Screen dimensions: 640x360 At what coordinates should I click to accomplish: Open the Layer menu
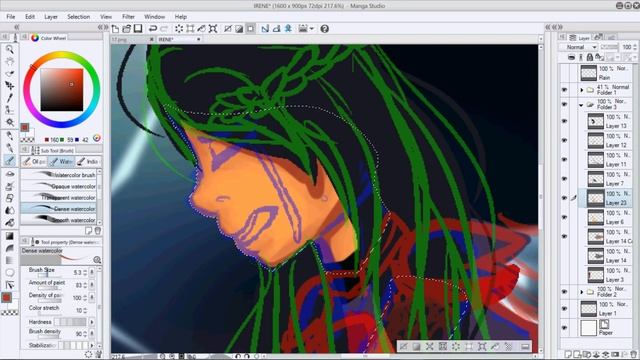click(x=51, y=17)
